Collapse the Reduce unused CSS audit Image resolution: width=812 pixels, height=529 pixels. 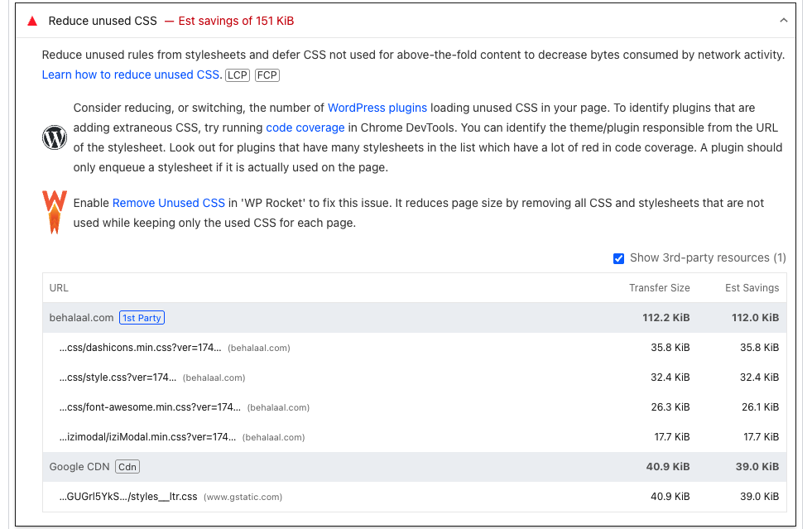click(x=784, y=21)
